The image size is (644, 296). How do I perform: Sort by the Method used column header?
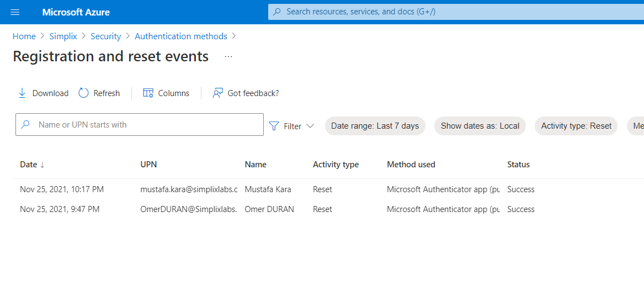(411, 165)
